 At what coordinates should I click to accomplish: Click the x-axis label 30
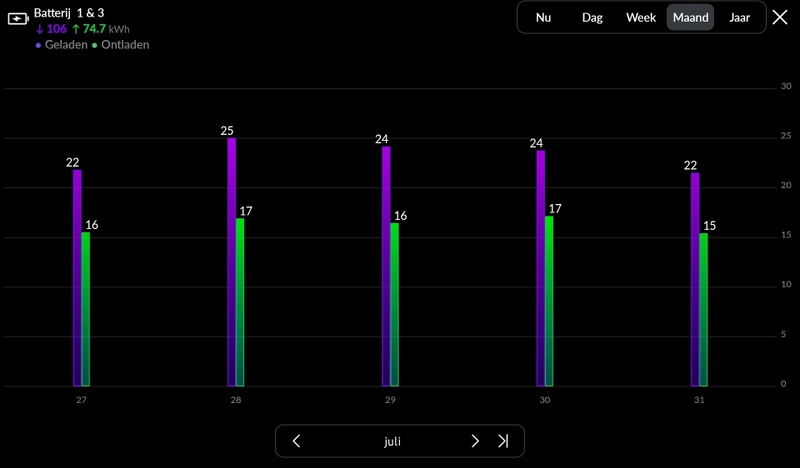coord(545,400)
